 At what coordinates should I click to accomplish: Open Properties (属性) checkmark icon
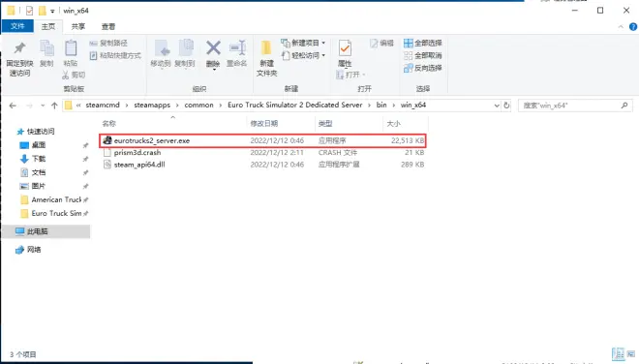click(x=345, y=48)
